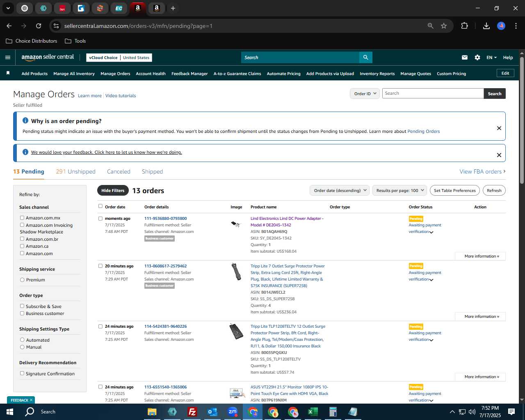Click the Refresh orders button
This screenshot has width=525, height=420.
pos(494,190)
